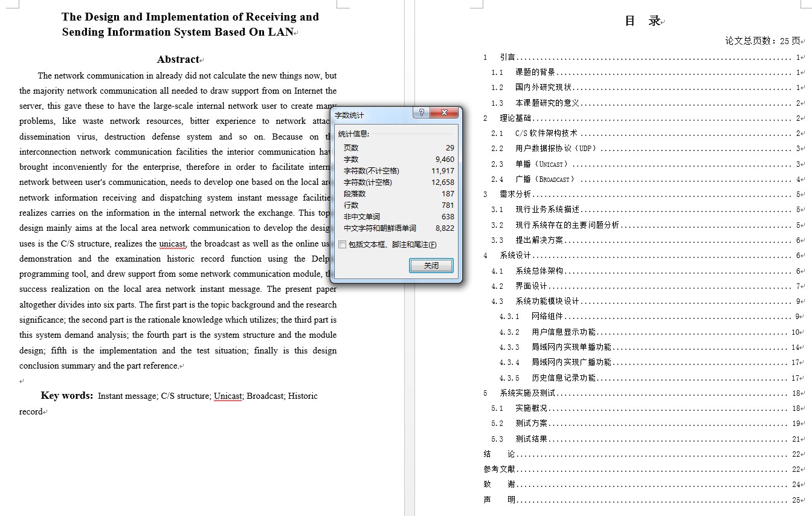Click the 中文字符和朝鲜语单词 8,822 row

tap(399, 228)
